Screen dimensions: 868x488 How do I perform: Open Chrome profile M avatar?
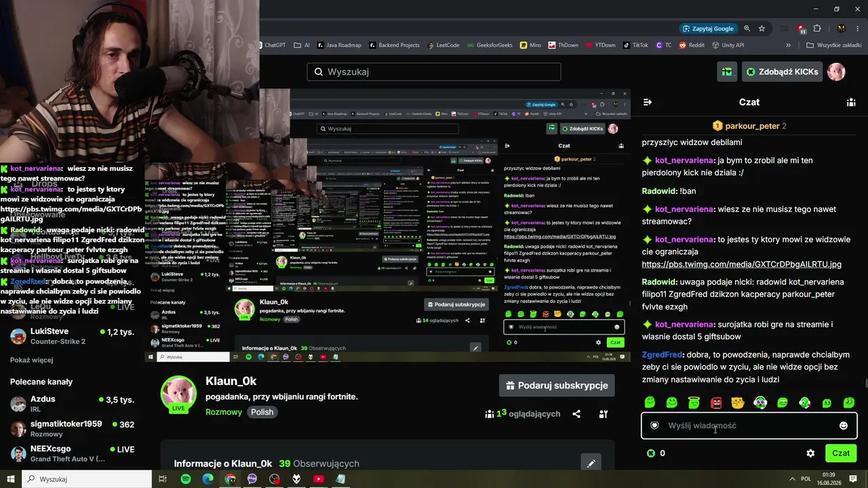842,28
